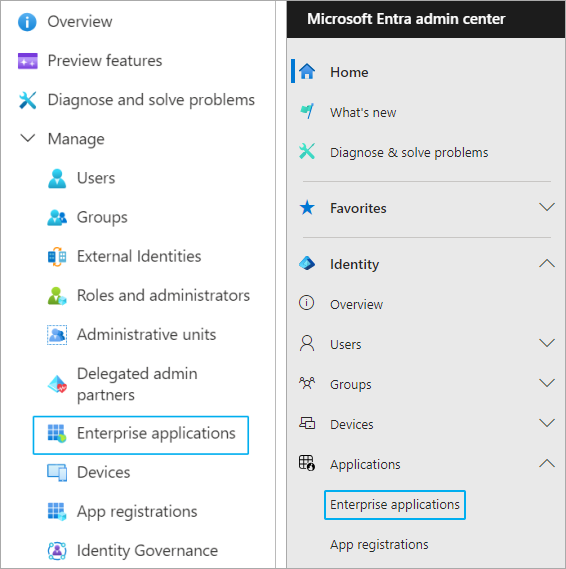Click the Favorites star icon

click(307, 208)
